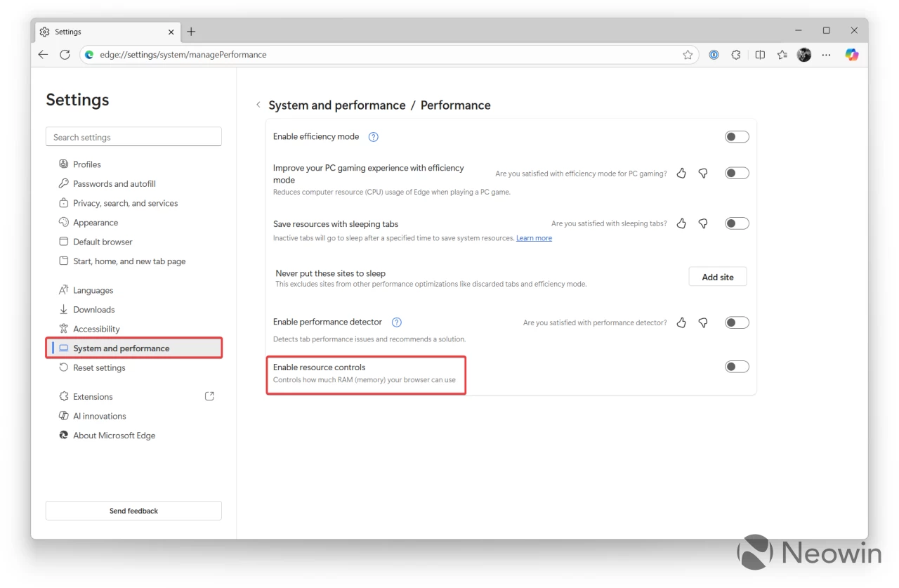Screen dimensions: 899x588
Task: Click the Send feedback button
Action: tap(133, 511)
